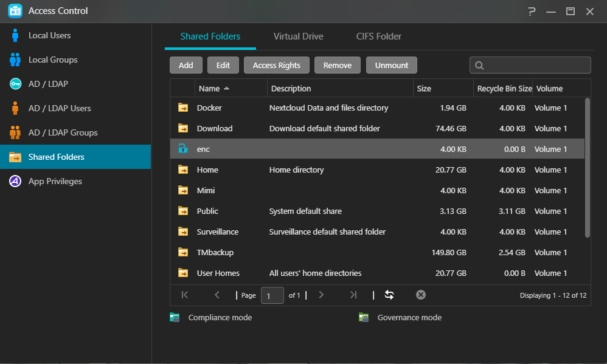Open Local Groups in the sidebar
Viewport: 607px width, 364px height.
75,60
